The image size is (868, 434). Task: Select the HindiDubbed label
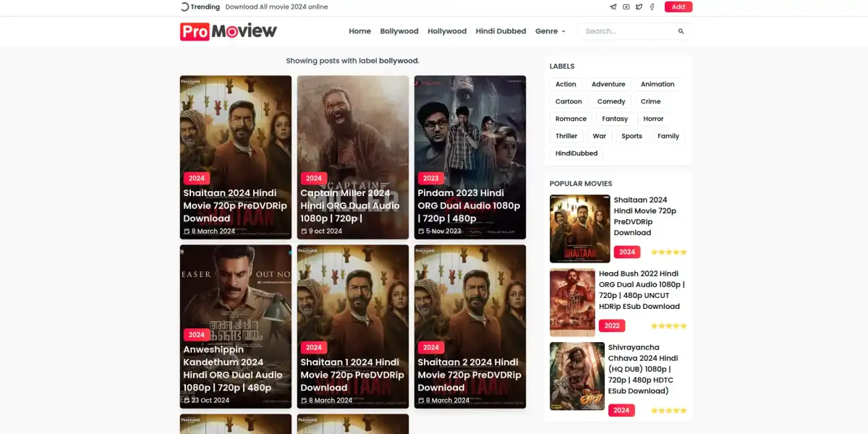click(576, 153)
